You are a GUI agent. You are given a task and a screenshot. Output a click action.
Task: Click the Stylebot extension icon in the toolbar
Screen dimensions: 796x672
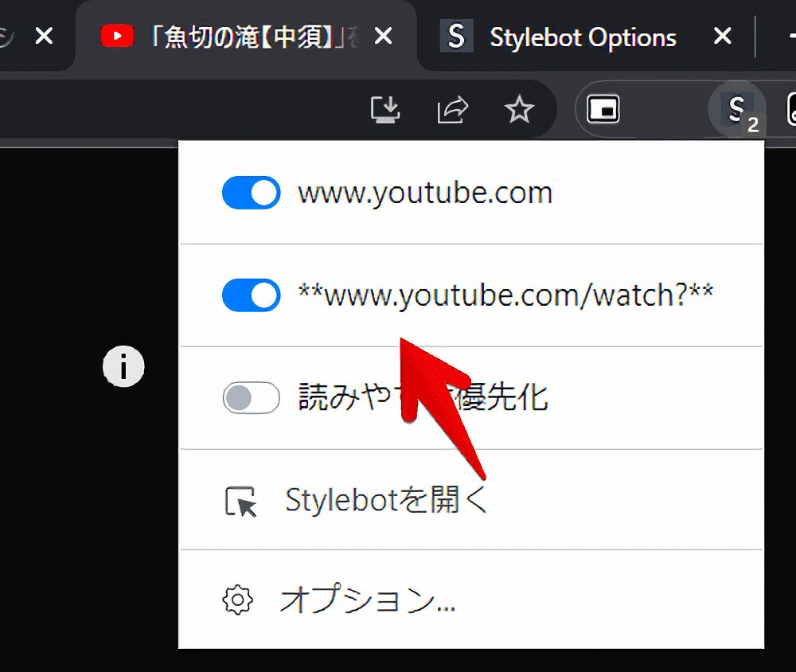coord(736,111)
